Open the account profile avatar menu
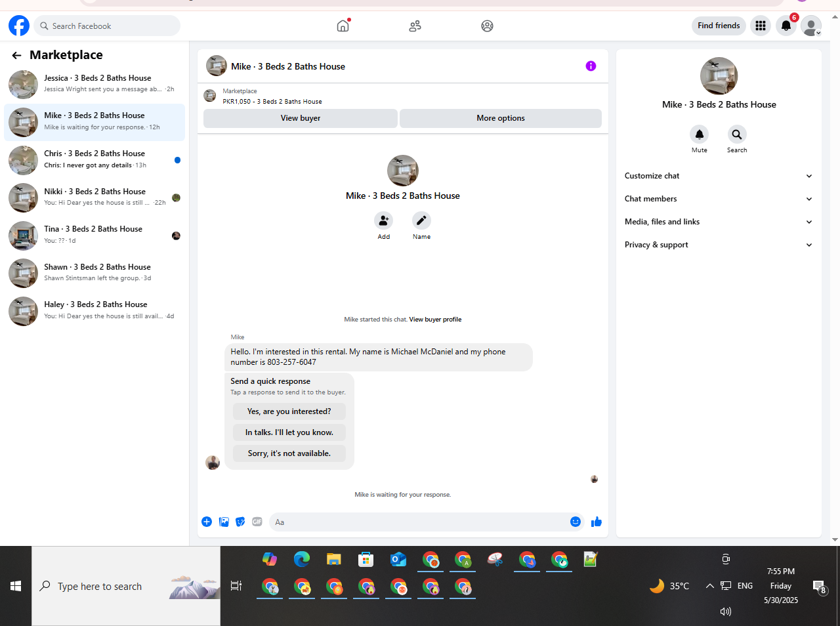The height and width of the screenshot is (626, 840). [x=811, y=26]
